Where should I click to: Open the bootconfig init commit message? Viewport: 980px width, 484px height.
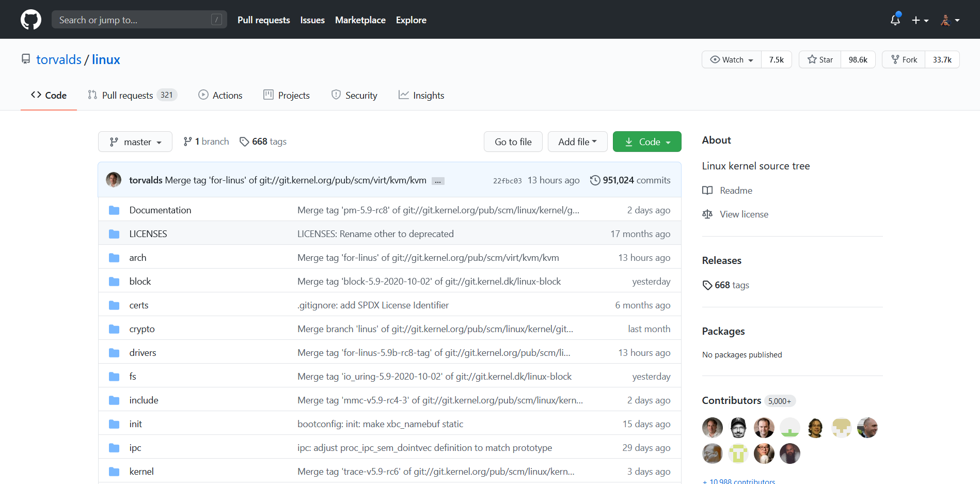coord(380,424)
